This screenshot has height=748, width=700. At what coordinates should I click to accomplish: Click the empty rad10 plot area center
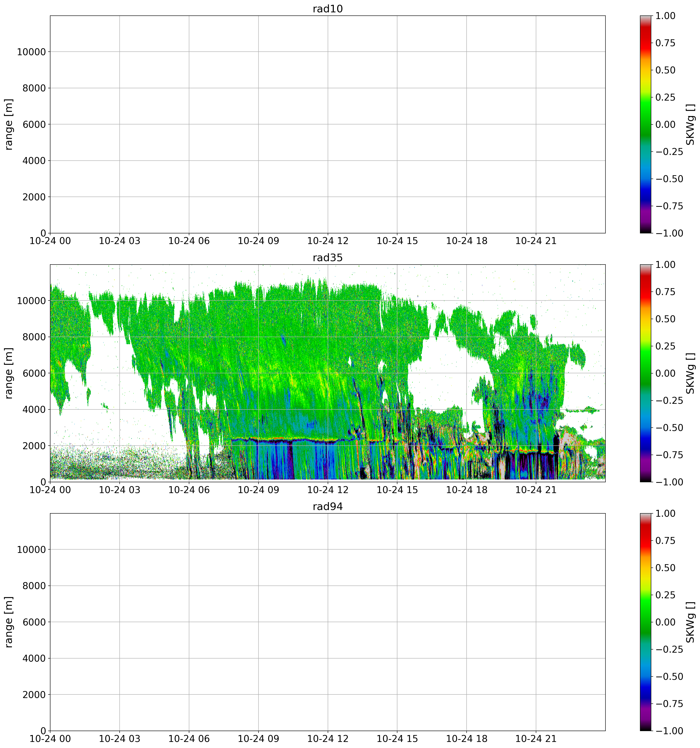(x=328, y=124)
